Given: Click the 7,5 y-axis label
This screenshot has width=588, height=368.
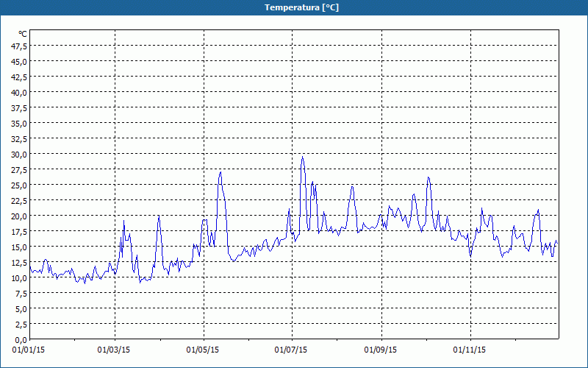Looking at the screenshot, I should (x=21, y=294).
